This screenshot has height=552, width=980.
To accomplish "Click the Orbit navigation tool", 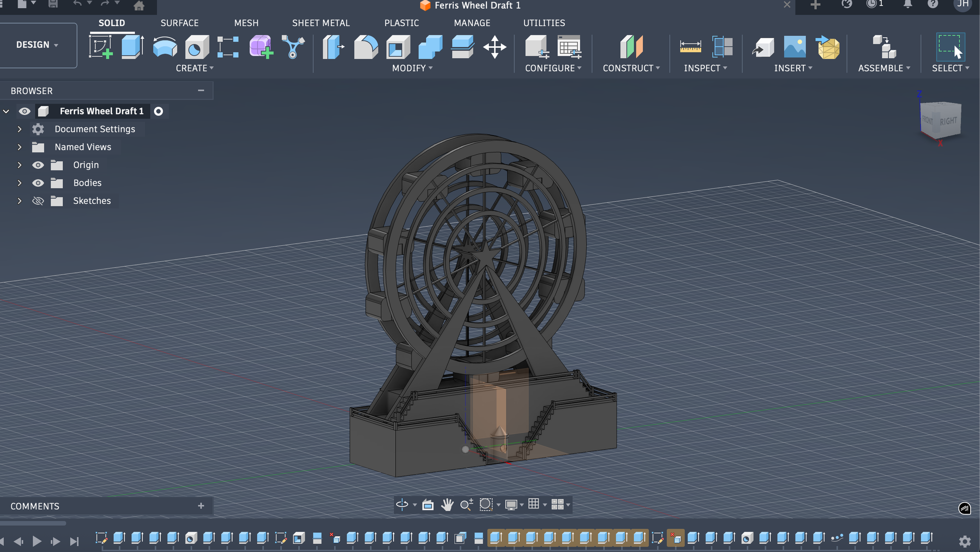I will pos(402,505).
